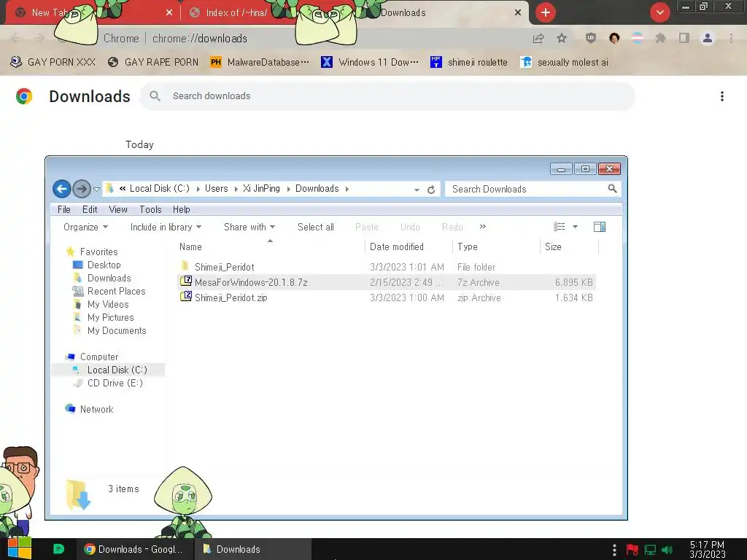Bookmark this page with the star icon
Screen dimensions: 747x560
point(562,39)
